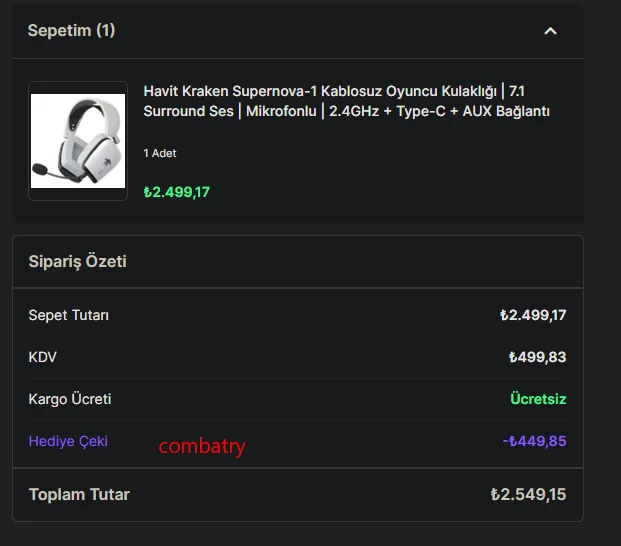Click the green Ücretsiz shipping text

538,399
